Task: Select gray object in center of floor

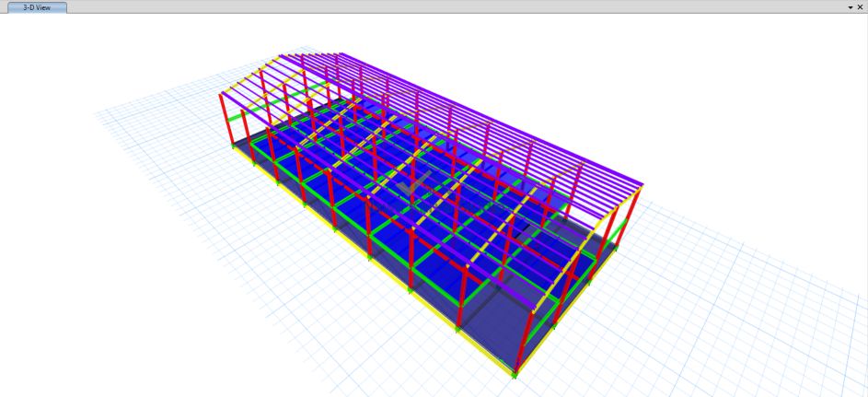Action: [414, 187]
